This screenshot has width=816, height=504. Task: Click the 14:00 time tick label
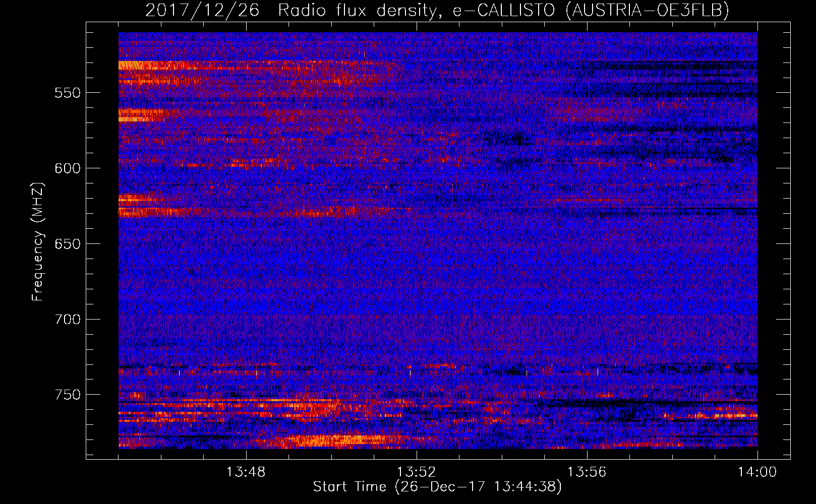click(757, 472)
